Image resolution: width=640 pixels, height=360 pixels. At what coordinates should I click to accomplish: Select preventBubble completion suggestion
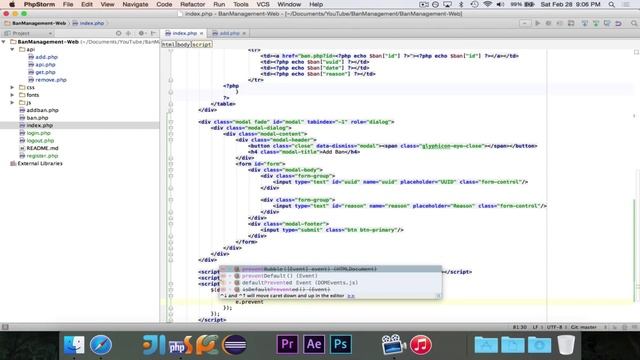click(x=330, y=269)
